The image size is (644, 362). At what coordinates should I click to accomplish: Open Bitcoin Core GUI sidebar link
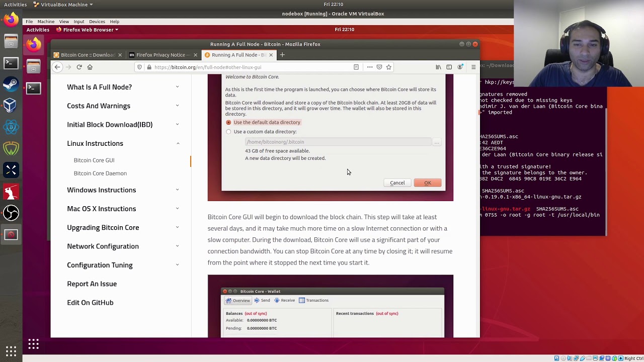point(94,160)
